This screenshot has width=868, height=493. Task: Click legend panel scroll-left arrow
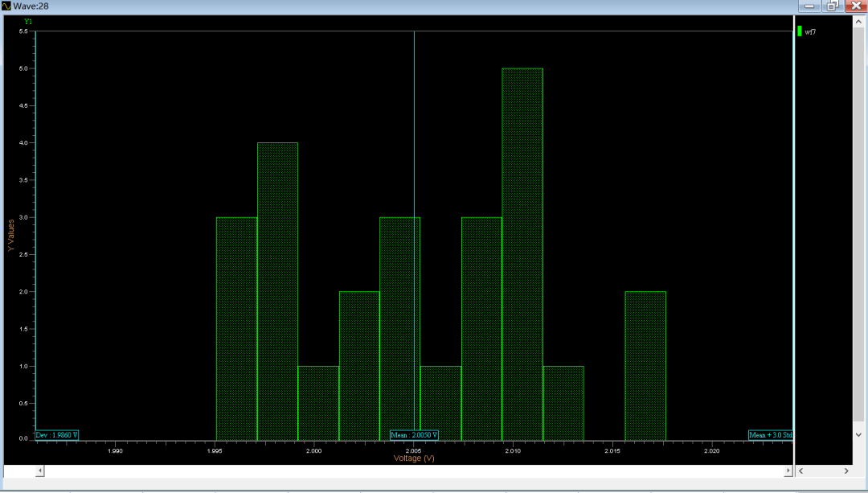(802, 470)
